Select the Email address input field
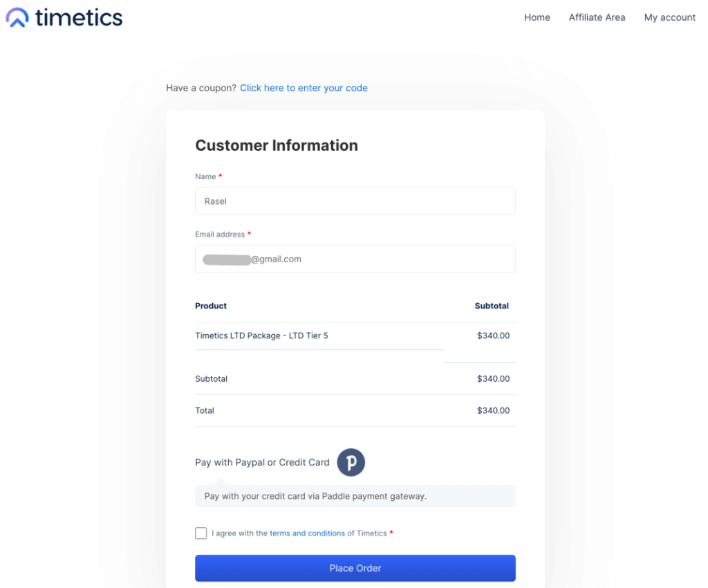The image size is (708, 588). [355, 259]
